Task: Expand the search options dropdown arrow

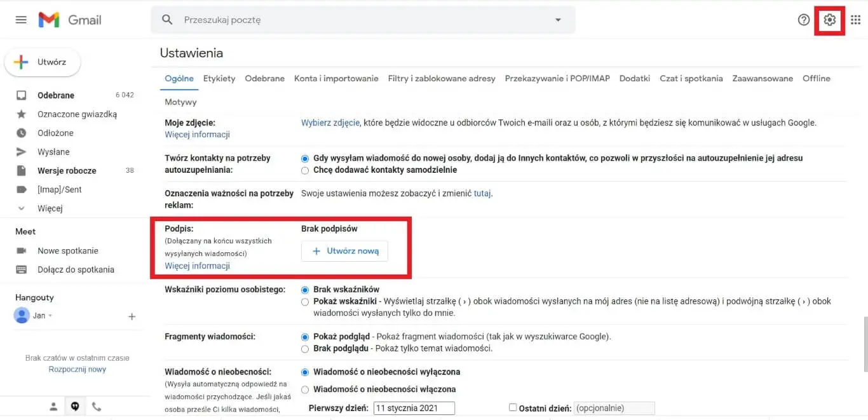Action: (558, 20)
